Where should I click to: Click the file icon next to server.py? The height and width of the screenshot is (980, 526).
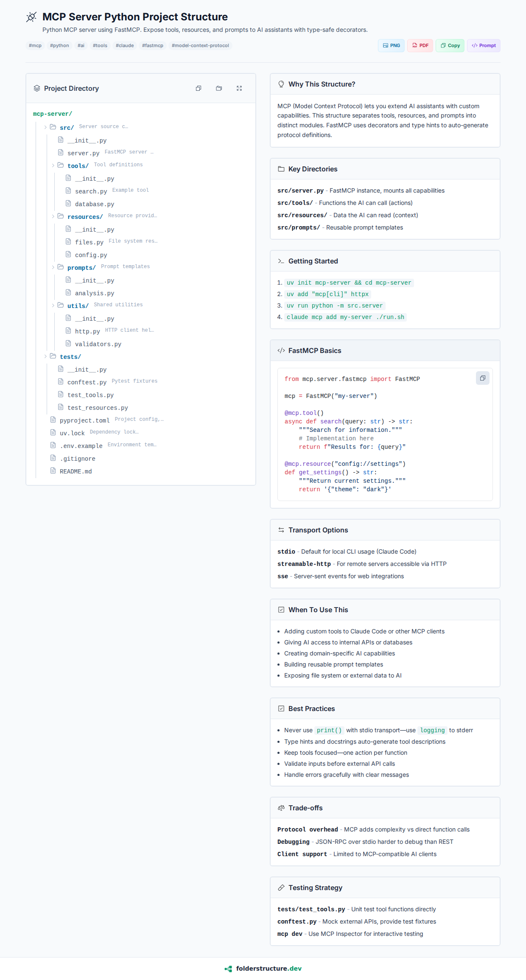click(61, 152)
